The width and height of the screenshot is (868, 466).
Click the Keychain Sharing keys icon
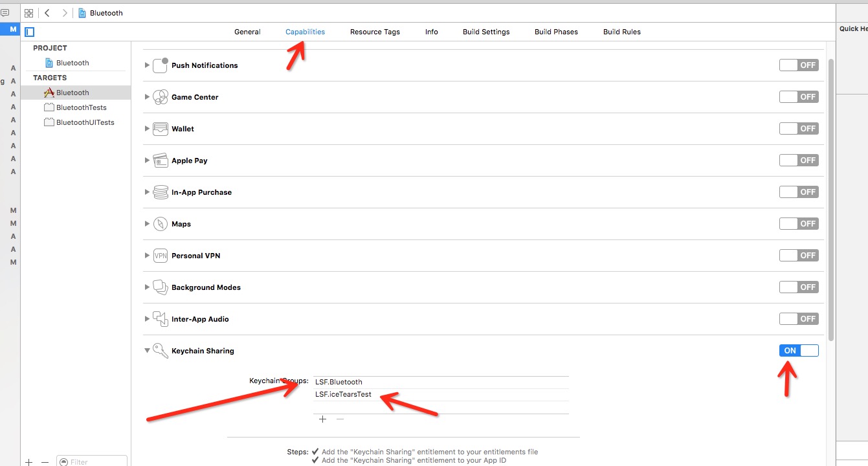pyautogui.click(x=160, y=351)
